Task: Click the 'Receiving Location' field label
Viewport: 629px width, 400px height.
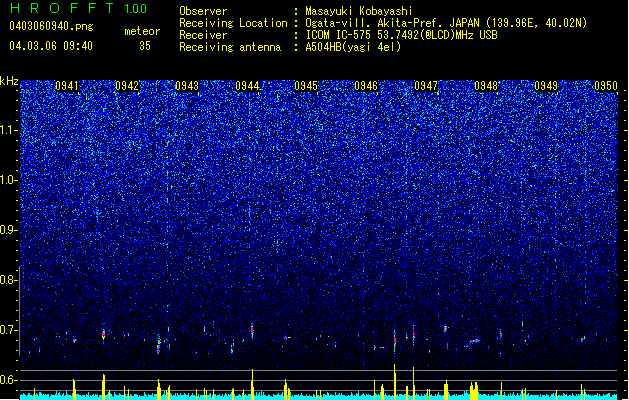Action: (233, 23)
